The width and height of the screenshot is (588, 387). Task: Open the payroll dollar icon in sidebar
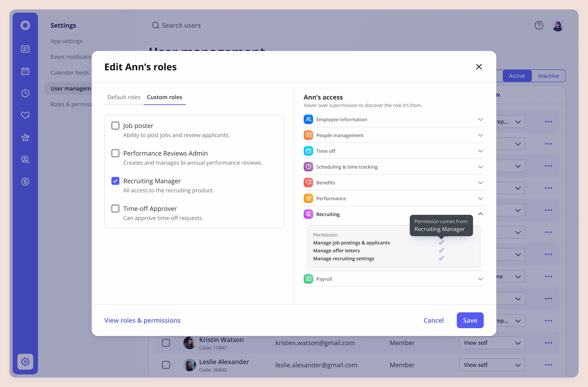point(25,182)
